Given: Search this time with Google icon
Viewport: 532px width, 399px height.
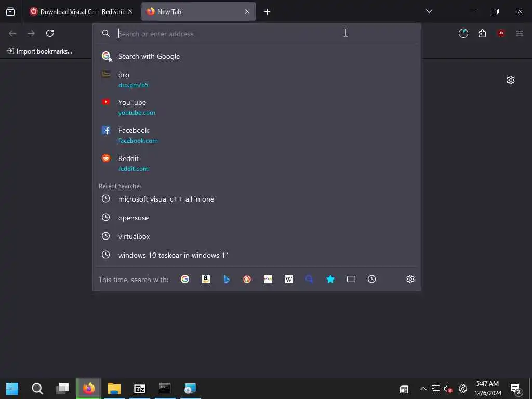Looking at the screenshot, I should coord(185,279).
